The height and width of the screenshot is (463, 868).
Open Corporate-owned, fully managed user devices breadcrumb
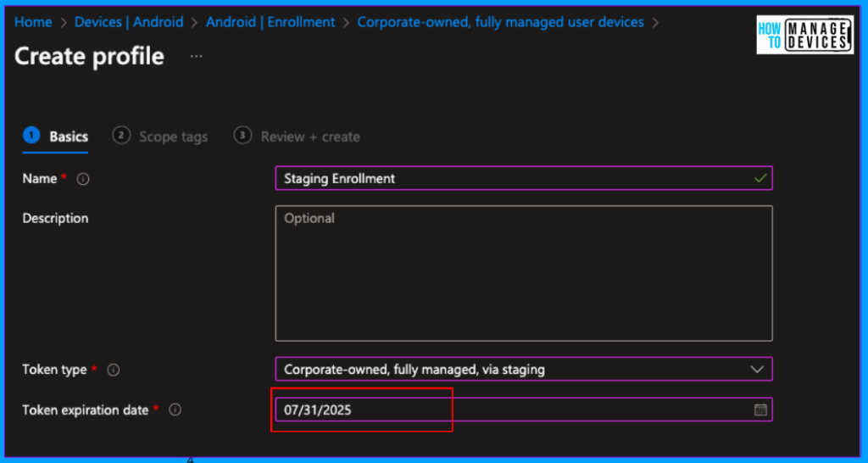[500, 22]
